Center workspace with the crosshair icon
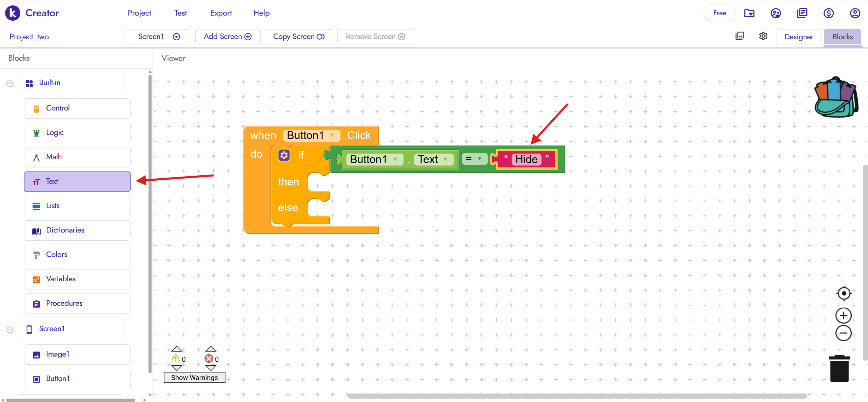The width and height of the screenshot is (868, 402). [844, 294]
